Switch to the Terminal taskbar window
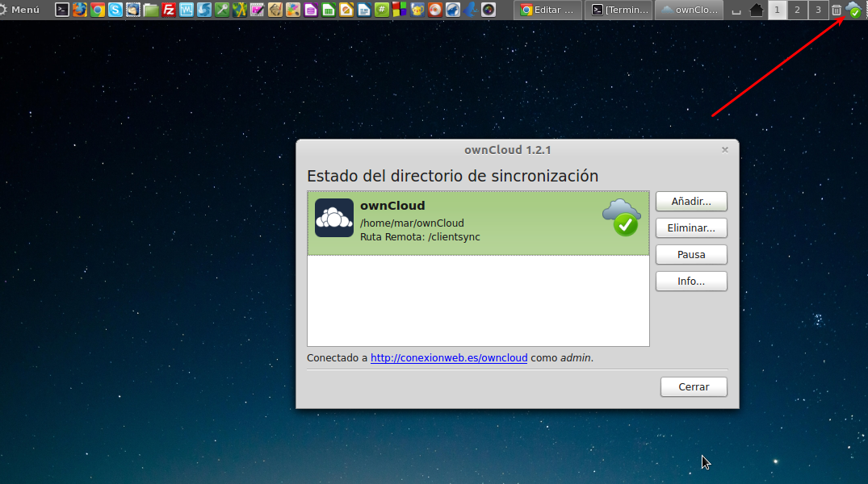Screen dimensions: 868x484 (x=618, y=10)
